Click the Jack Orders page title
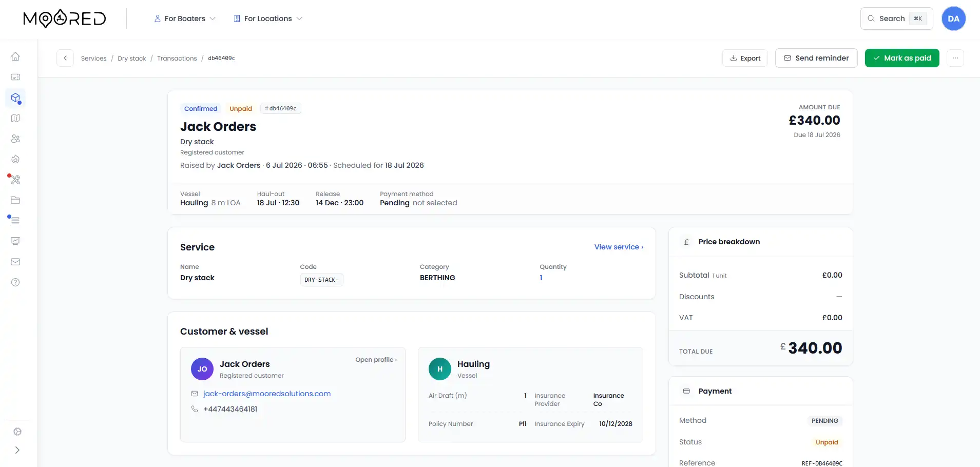 218,127
